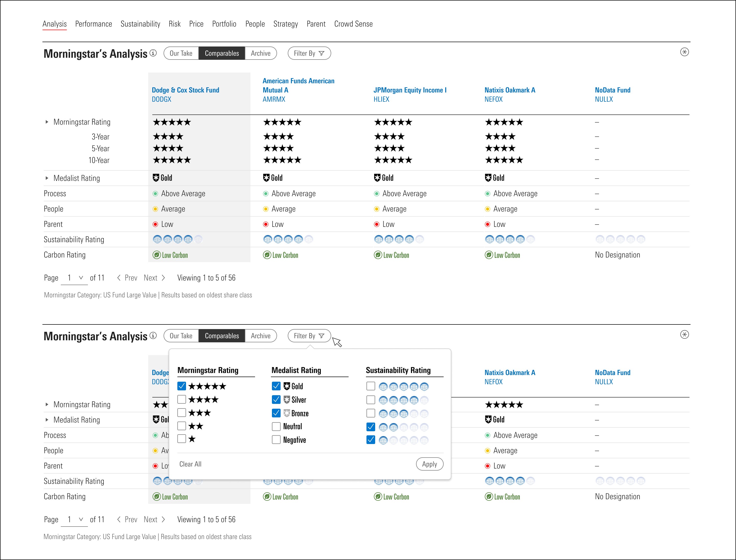Click the circled asterisk icon in the upper panel
The image size is (736, 560).
[x=684, y=52]
